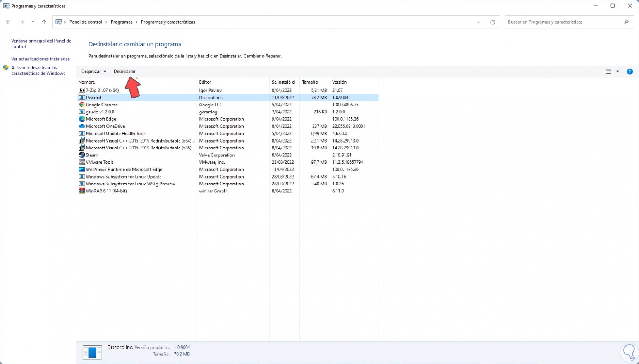The image size is (639, 364).
Task: Go up one level with up arrow
Action: click(44, 22)
